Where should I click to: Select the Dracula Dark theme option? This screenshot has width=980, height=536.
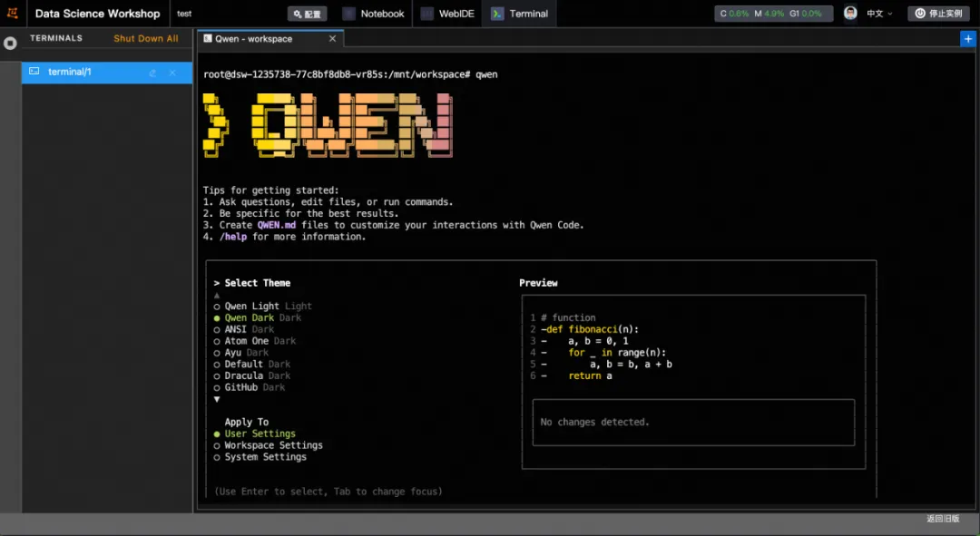[252, 375]
